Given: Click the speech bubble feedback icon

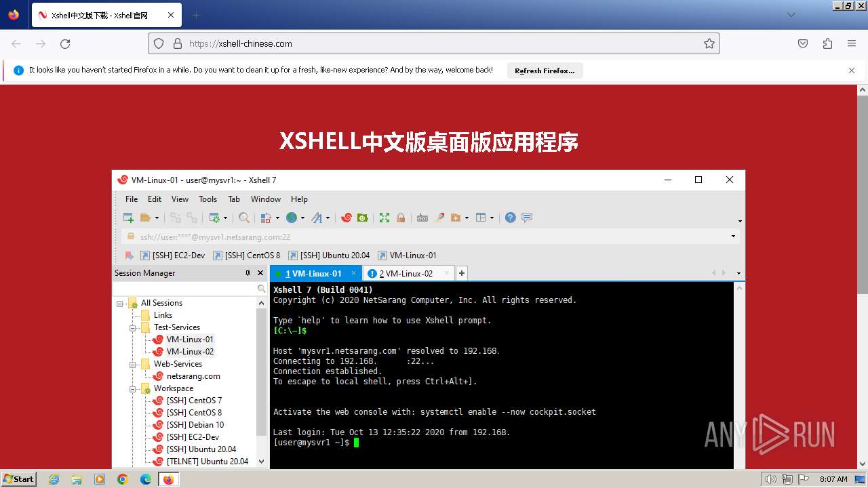Looking at the screenshot, I should (x=527, y=218).
